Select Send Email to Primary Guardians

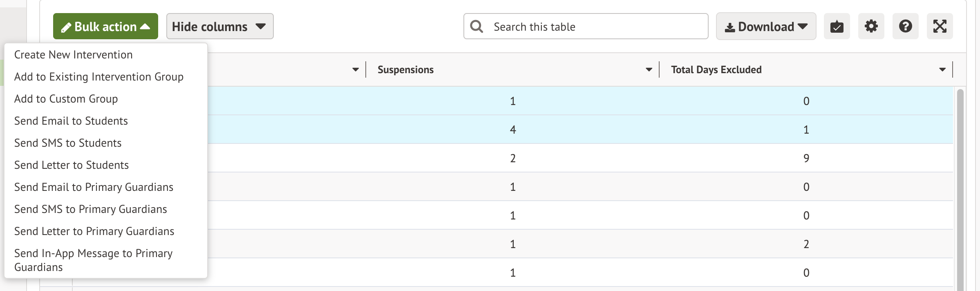94,187
